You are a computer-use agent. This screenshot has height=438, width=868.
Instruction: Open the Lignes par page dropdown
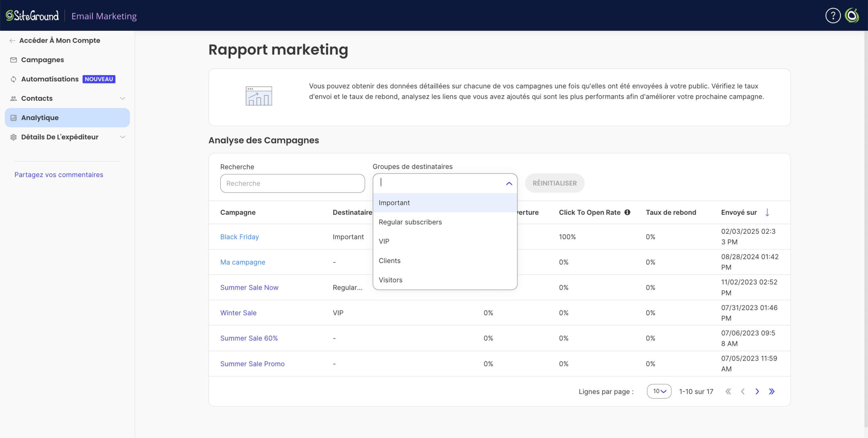[x=659, y=392]
